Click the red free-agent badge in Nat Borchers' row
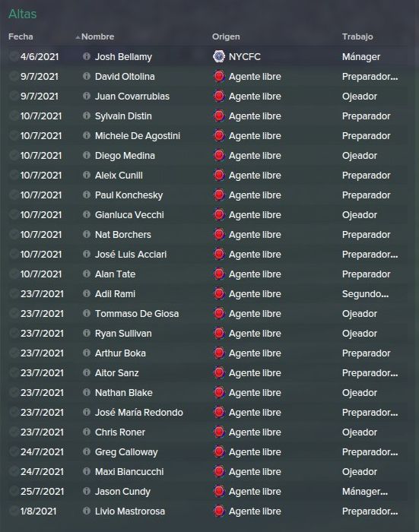Screen dimensions: 419x532 [x=219, y=234]
